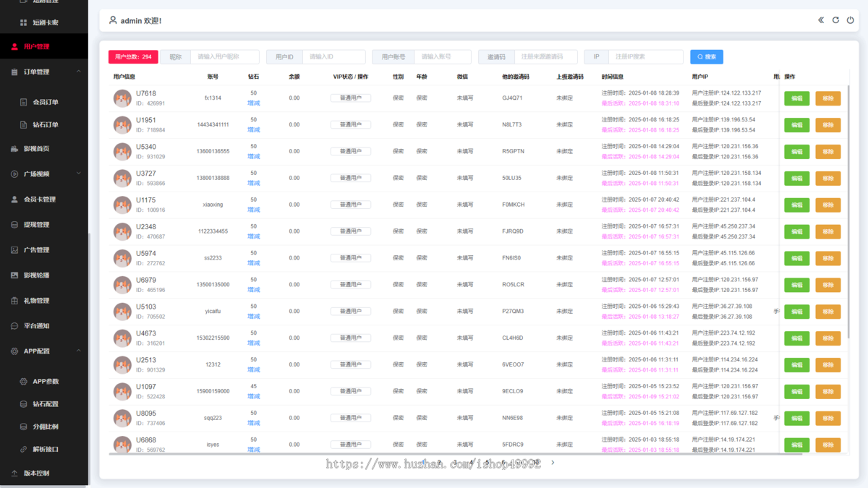Collapse the APP配置 submenu chevron
Screen dimensions: 868x488
[79, 351]
